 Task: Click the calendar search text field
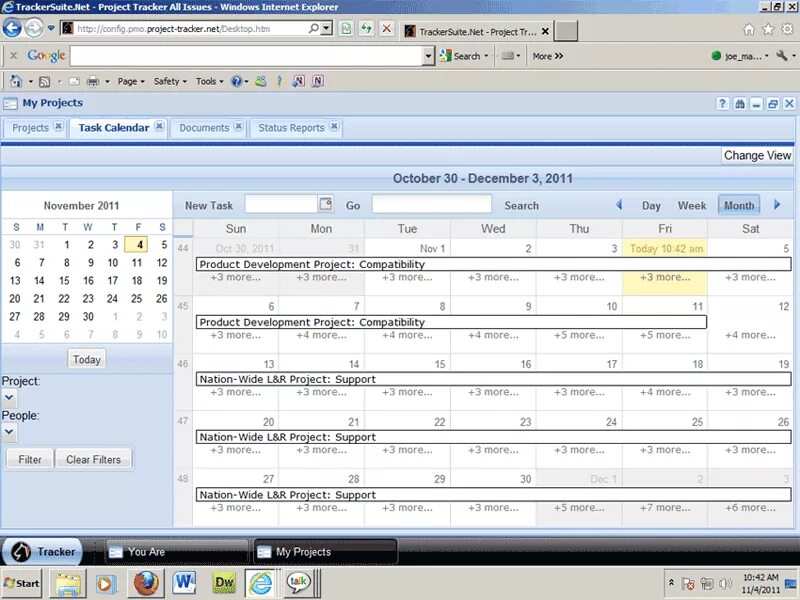pyautogui.click(x=432, y=204)
